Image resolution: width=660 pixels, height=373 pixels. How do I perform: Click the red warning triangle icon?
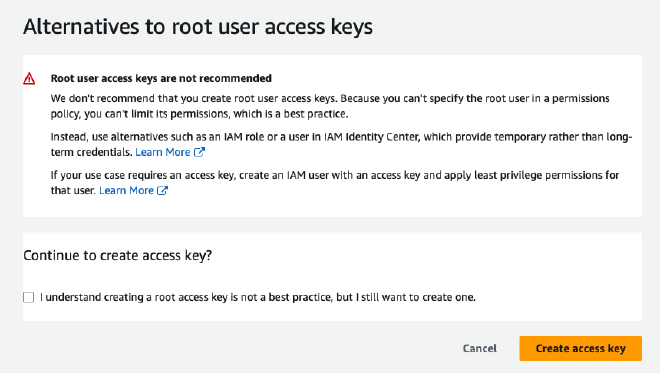[x=29, y=79]
